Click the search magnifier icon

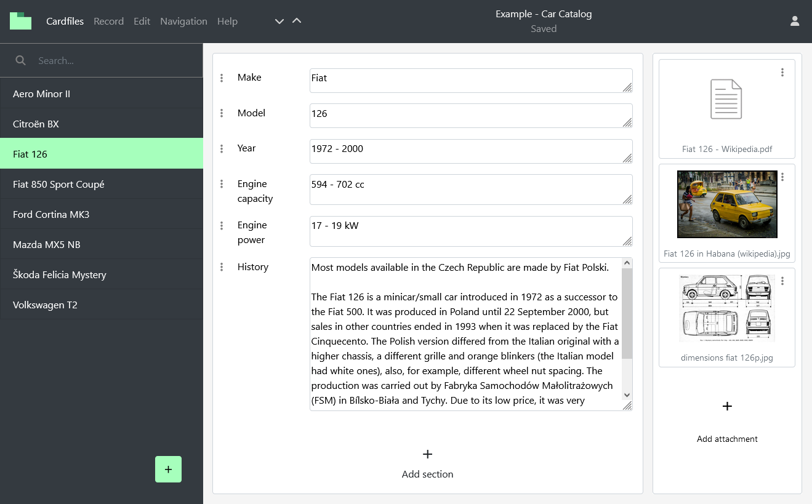(21, 60)
